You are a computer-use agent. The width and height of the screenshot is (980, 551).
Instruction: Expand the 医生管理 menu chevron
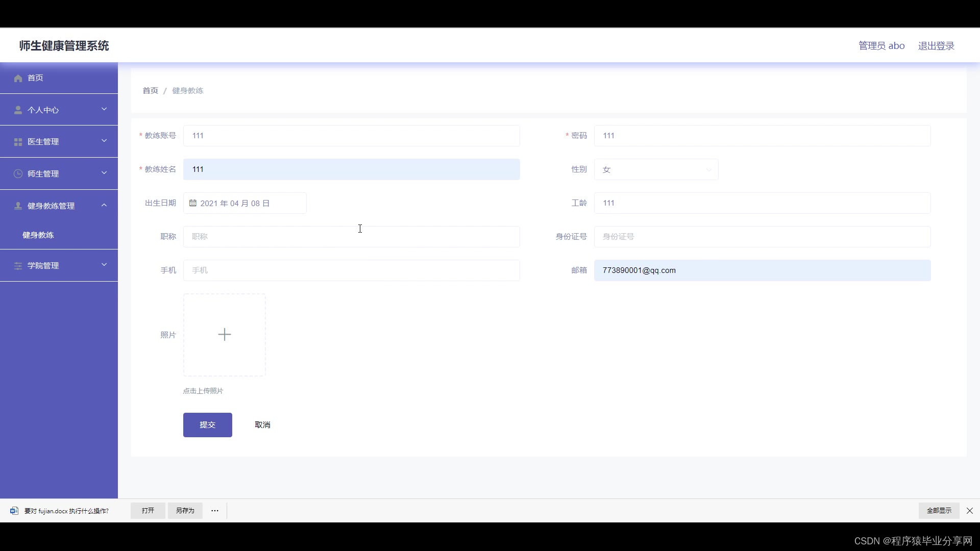coord(104,141)
